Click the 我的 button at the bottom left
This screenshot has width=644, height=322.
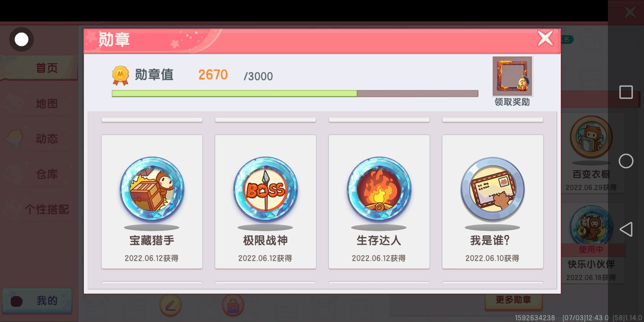point(37,301)
